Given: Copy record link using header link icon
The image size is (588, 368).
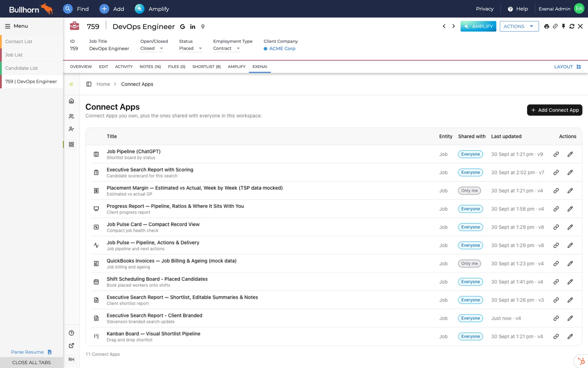Looking at the screenshot, I should 555,26.
